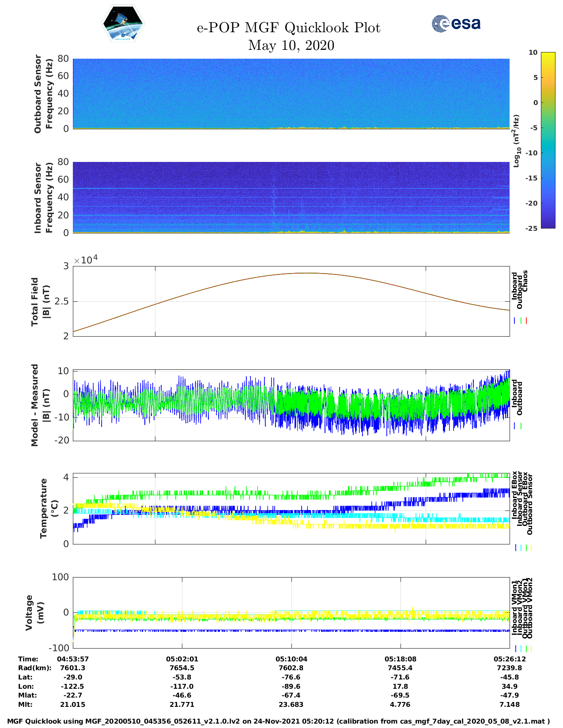The image size is (563, 728).
Task: Click the ESA logo
Action: [x=456, y=23]
